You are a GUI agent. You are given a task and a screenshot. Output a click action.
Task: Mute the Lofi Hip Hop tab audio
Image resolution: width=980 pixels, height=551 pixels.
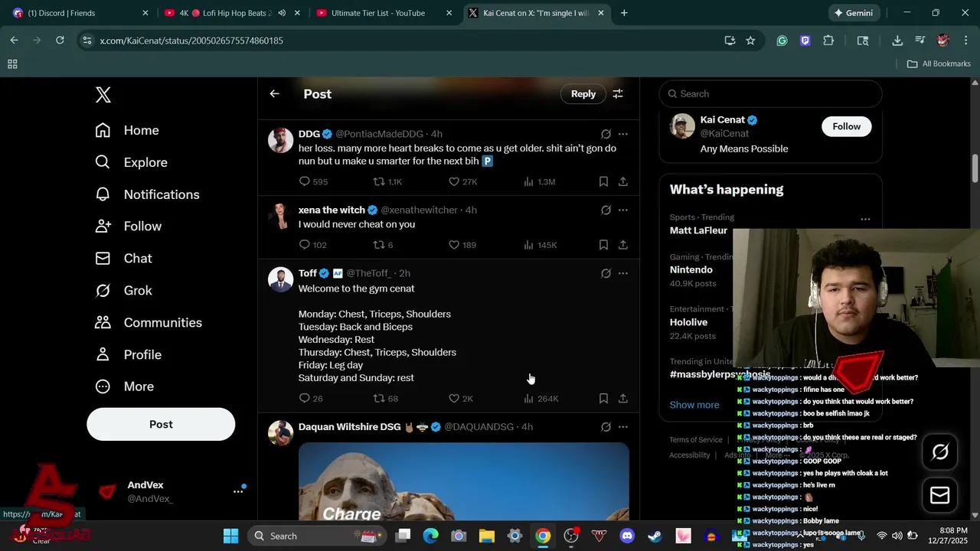click(282, 13)
